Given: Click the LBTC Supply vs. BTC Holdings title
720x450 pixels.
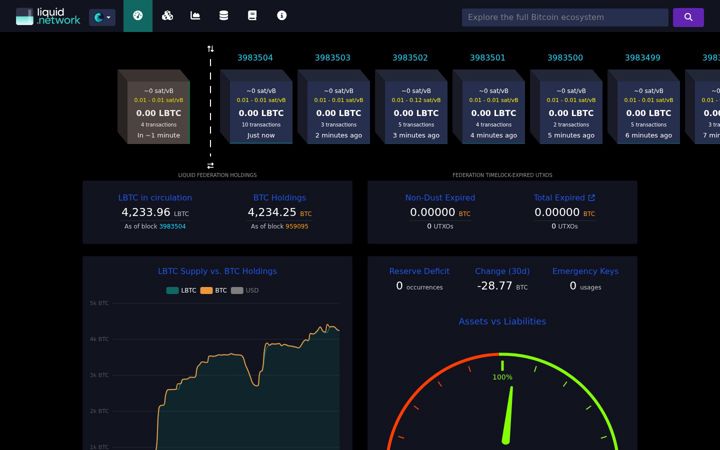Looking at the screenshot, I should click(x=217, y=271).
